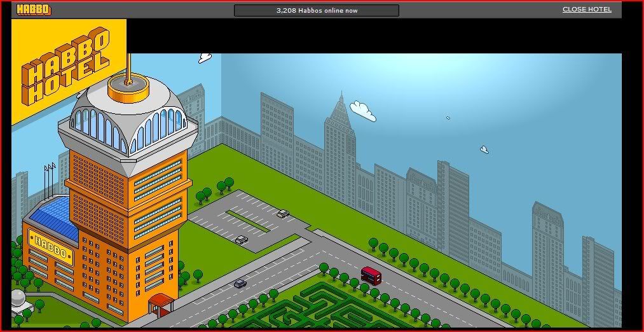Enter through the red hotel entrance canopy
The height and width of the screenshot is (332, 644).
point(161,302)
